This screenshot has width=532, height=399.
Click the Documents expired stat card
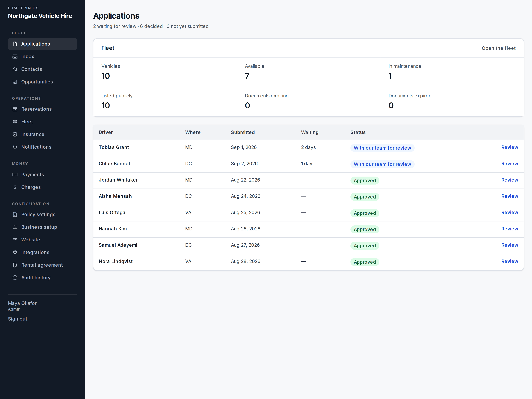coord(452,102)
